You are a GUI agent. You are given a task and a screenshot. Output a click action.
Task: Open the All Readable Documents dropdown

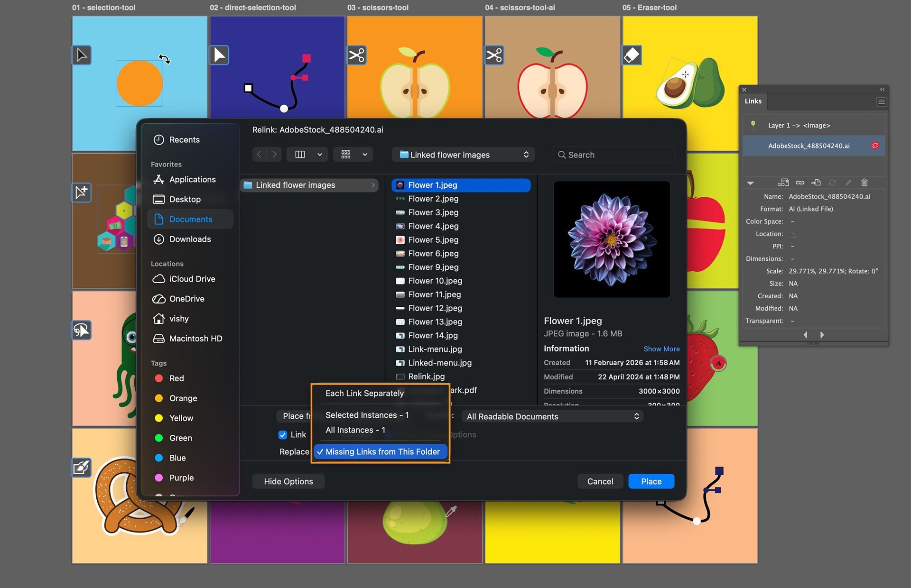pos(553,416)
